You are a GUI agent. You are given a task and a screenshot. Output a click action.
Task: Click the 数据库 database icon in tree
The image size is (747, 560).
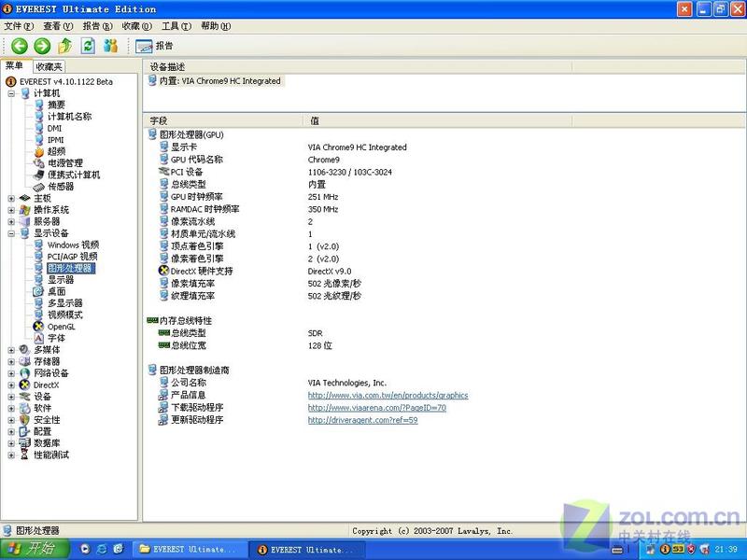(x=25, y=443)
